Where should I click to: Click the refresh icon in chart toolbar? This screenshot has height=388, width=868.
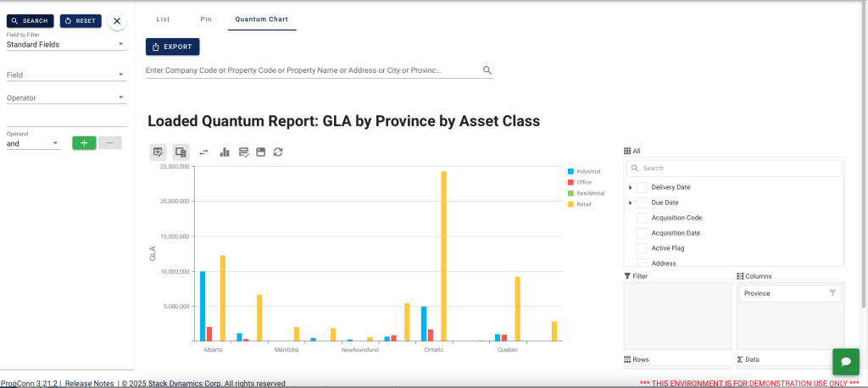click(278, 152)
